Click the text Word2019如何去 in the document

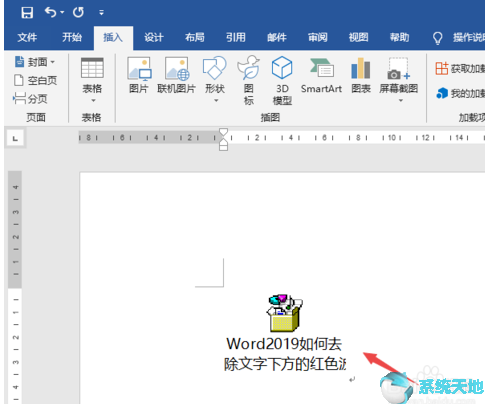pos(284,344)
